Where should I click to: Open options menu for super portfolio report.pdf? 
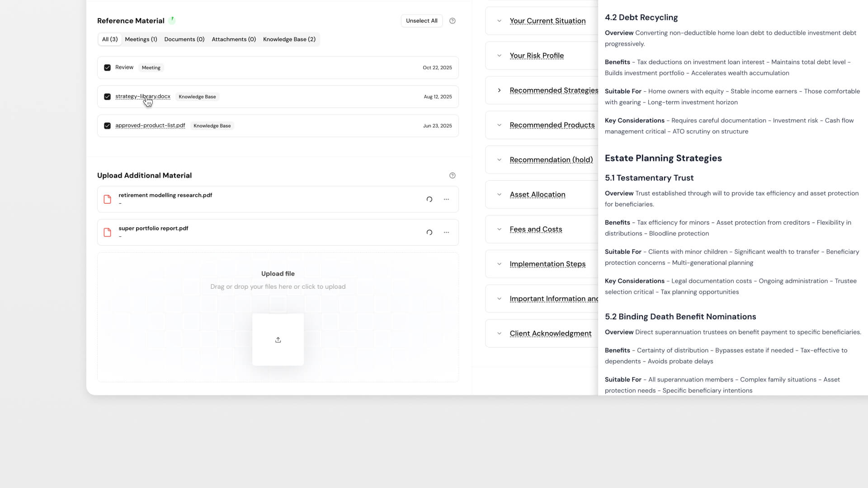tap(447, 232)
